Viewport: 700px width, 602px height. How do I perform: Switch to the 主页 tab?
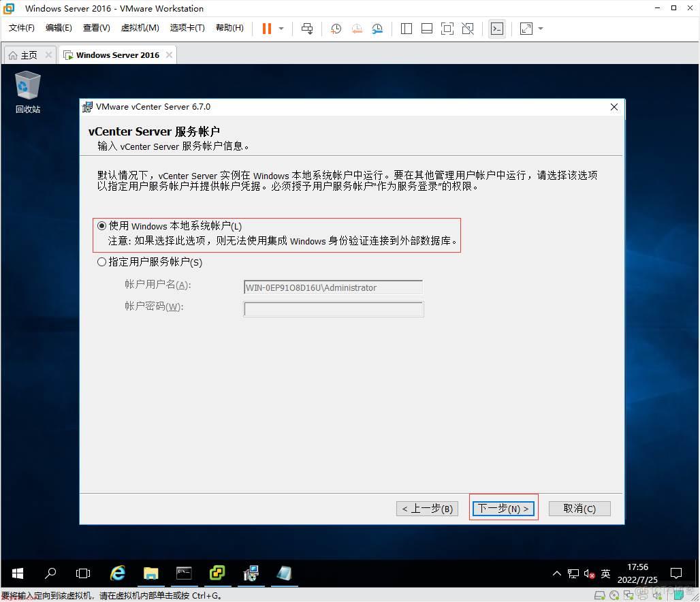click(29, 55)
